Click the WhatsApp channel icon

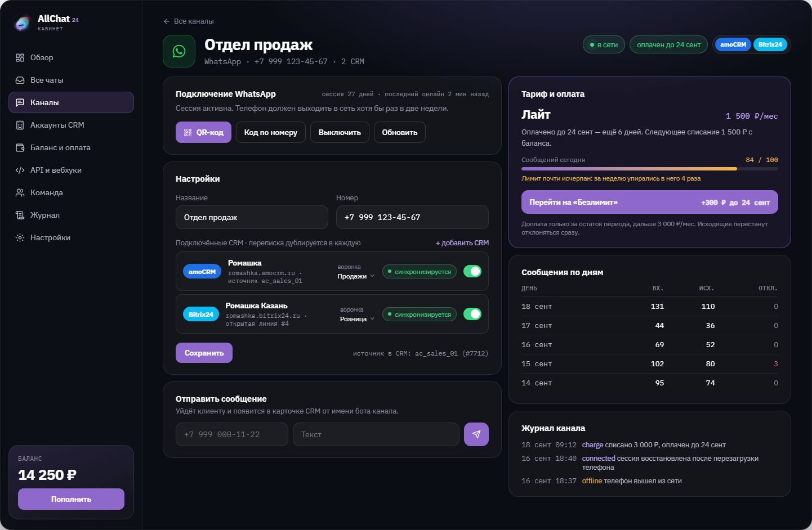(179, 51)
